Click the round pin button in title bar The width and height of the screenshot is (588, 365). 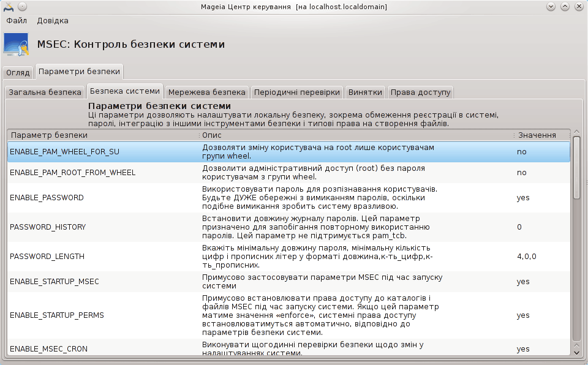pos(23,7)
